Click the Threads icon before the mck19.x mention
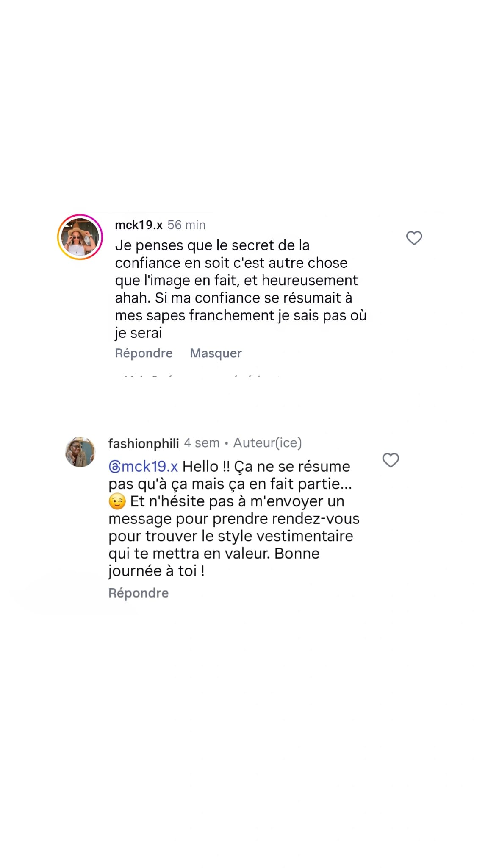Image resolution: width=488 pixels, height=868 pixels. coord(114,467)
